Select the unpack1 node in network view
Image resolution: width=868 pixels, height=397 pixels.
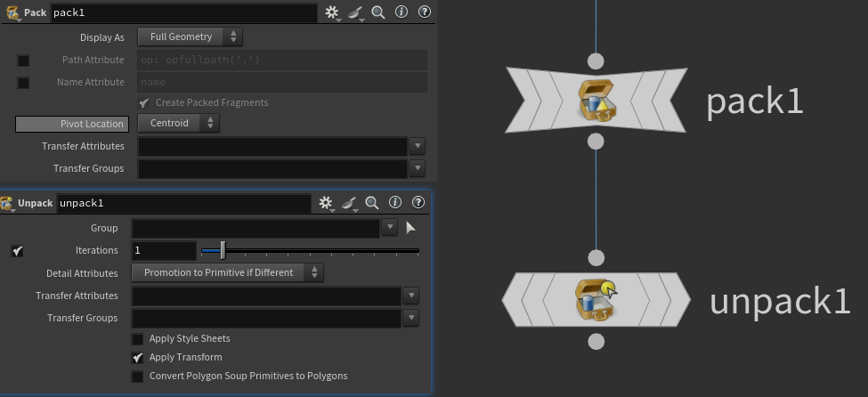[x=596, y=300]
